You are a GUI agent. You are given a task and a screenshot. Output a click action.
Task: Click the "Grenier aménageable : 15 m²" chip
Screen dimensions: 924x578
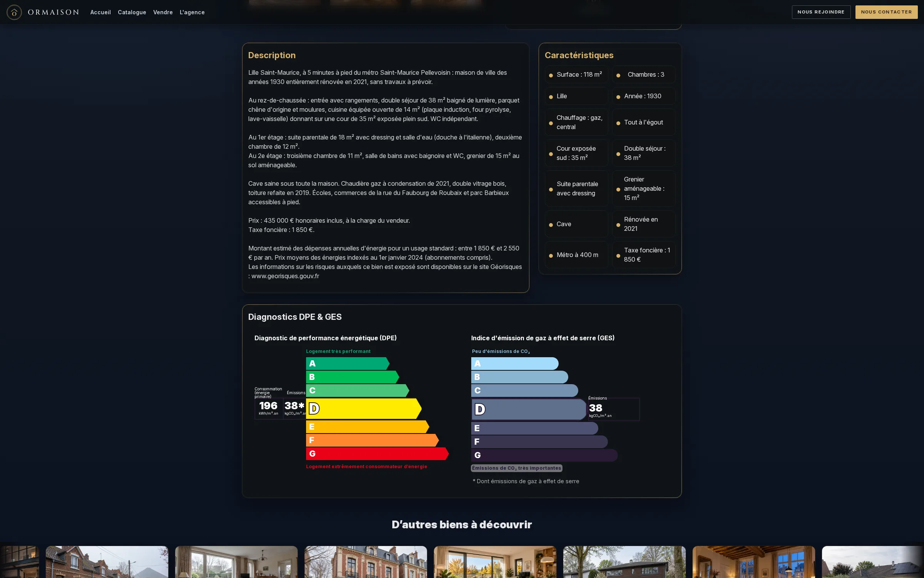644,188
